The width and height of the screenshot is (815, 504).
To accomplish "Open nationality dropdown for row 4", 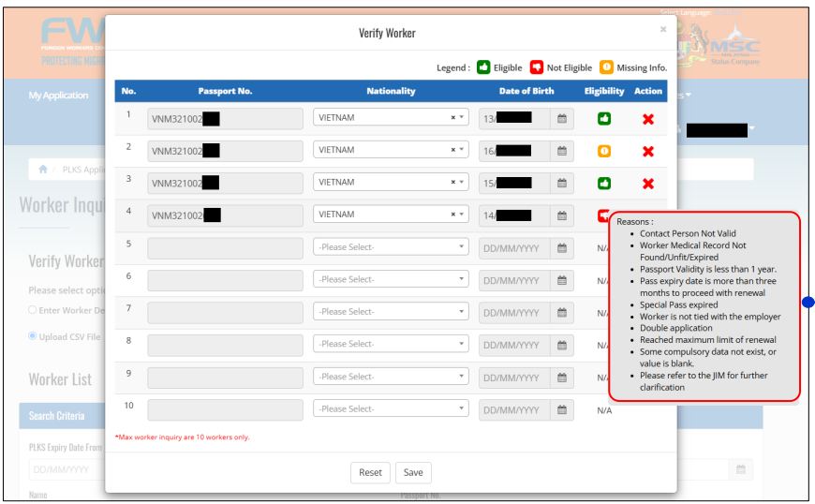I will [461, 215].
